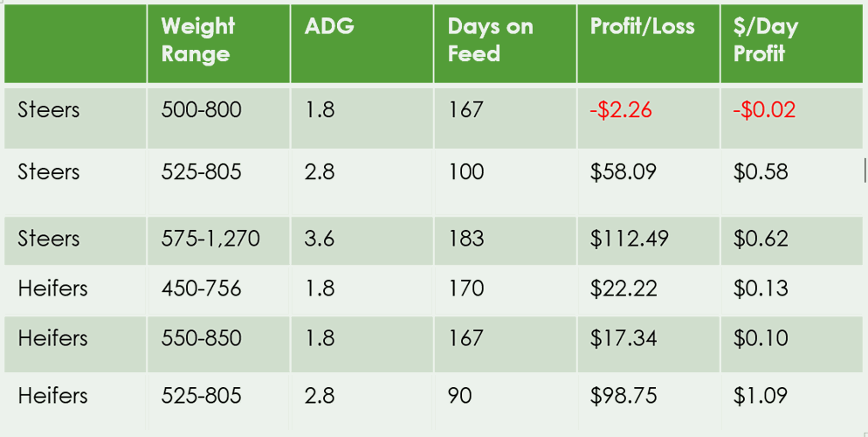This screenshot has width=868, height=437.
Task: Click the $98.75 profit cell
Action: (623, 395)
